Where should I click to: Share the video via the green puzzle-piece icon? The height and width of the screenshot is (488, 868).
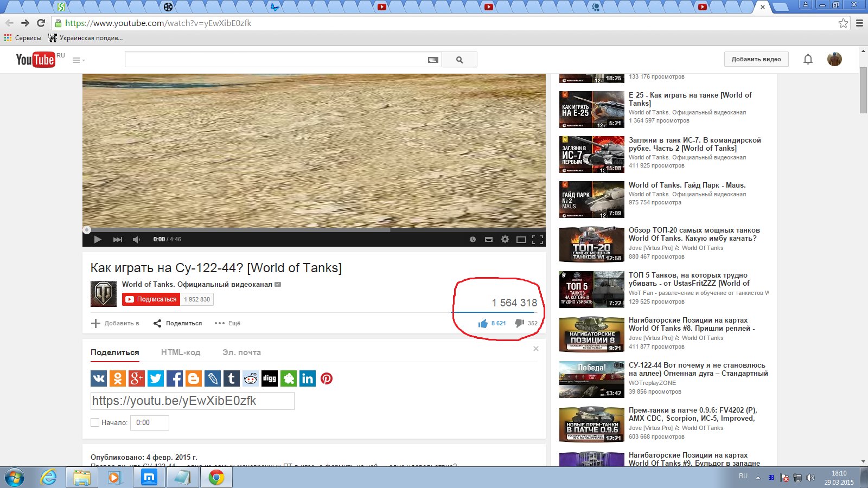click(289, 378)
